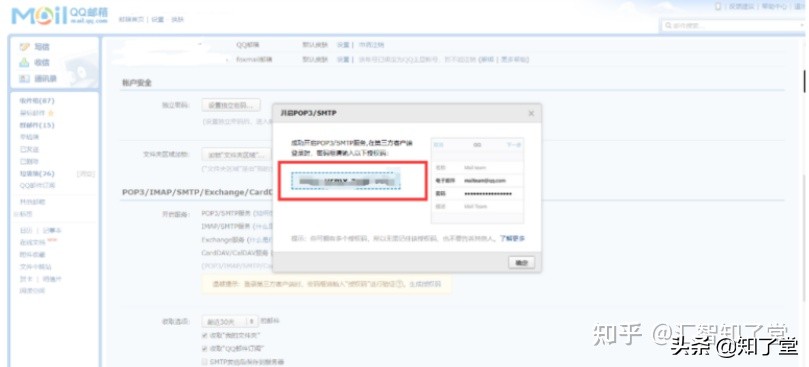
Task: Open 换肤 in the header
Action: pos(177,20)
